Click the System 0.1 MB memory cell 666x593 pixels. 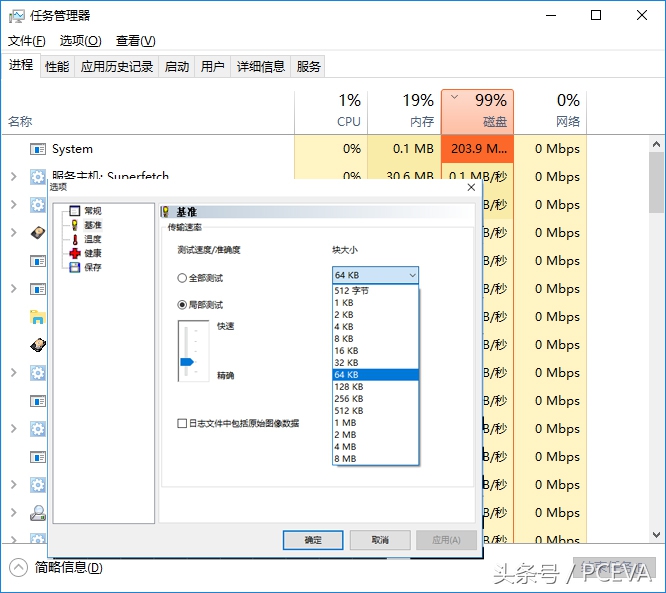coord(404,149)
